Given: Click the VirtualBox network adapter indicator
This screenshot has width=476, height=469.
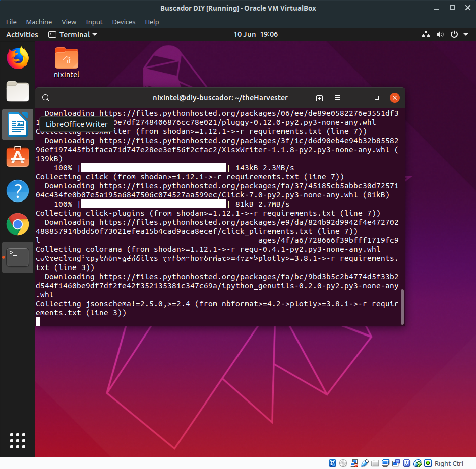Looking at the screenshot, I should click(x=353, y=463).
